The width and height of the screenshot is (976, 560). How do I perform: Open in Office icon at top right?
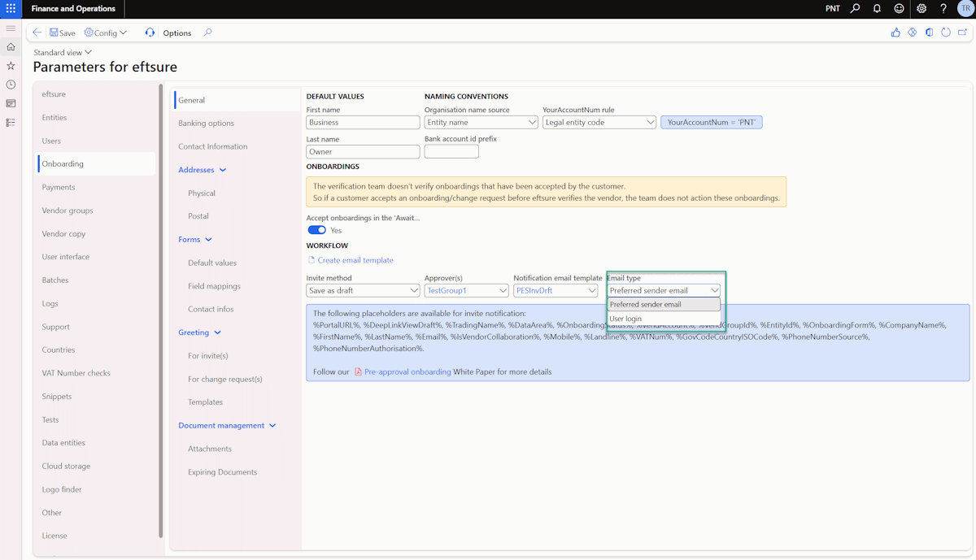(929, 33)
